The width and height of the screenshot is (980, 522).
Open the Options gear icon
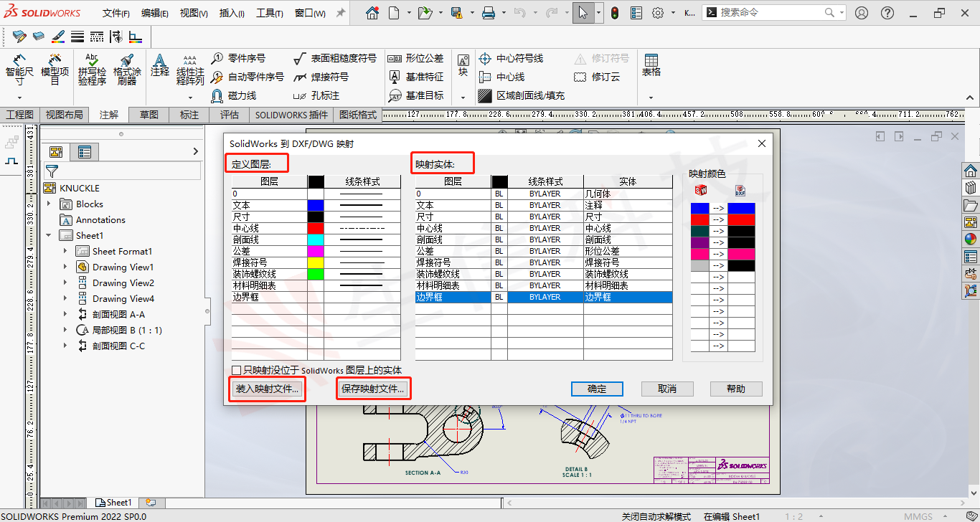pos(658,13)
